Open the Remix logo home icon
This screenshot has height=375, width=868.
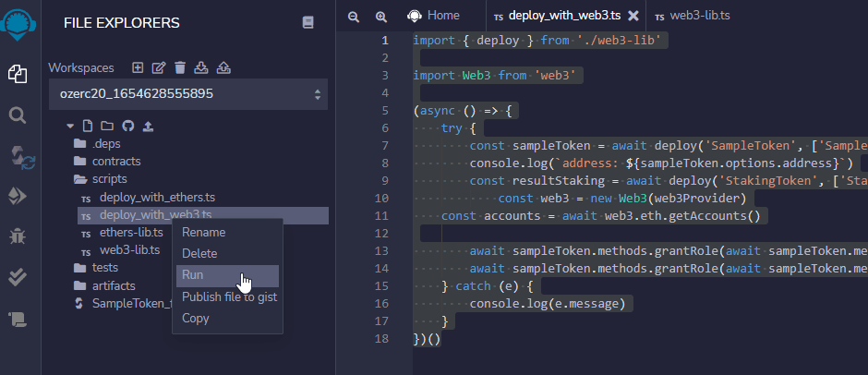[x=18, y=24]
